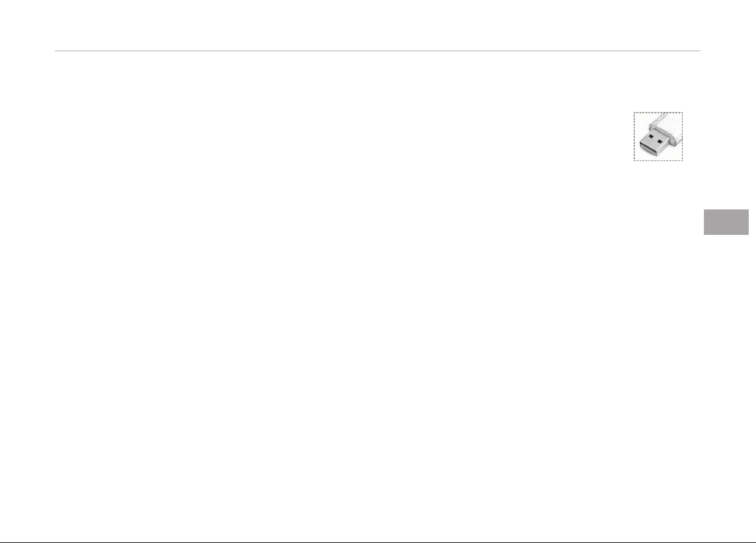Screen dimensions: 756x543
Task: Click the bottom edge of the dashed image frame
Action: pyautogui.click(x=658, y=160)
